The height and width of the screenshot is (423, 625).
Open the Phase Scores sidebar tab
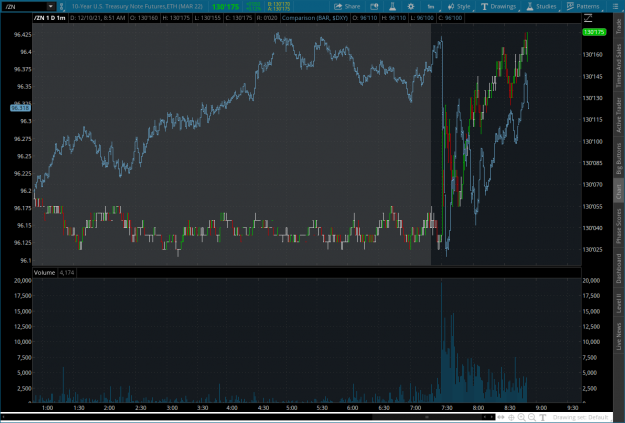point(619,226)
